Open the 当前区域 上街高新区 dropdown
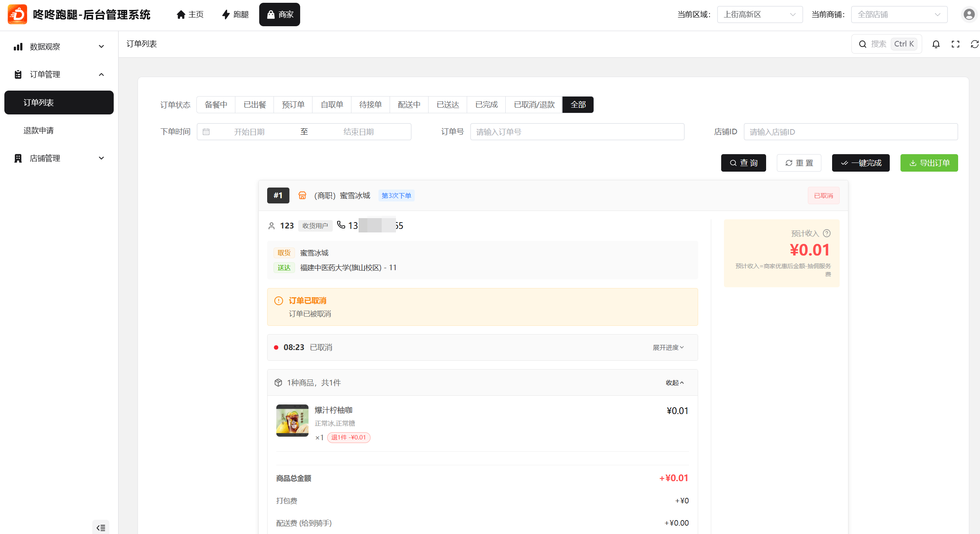This screenshot has height=534, width=980. coord(760,15)
